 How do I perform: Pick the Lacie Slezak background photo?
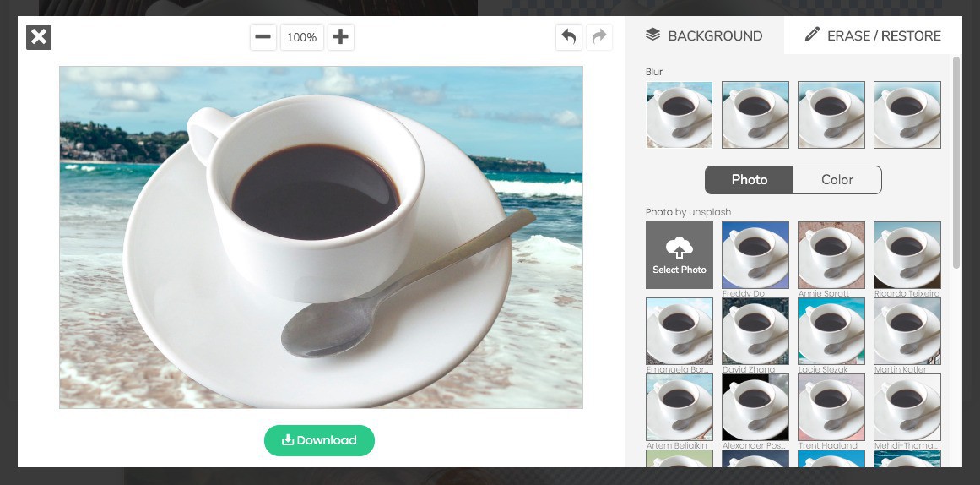(831, 331)
